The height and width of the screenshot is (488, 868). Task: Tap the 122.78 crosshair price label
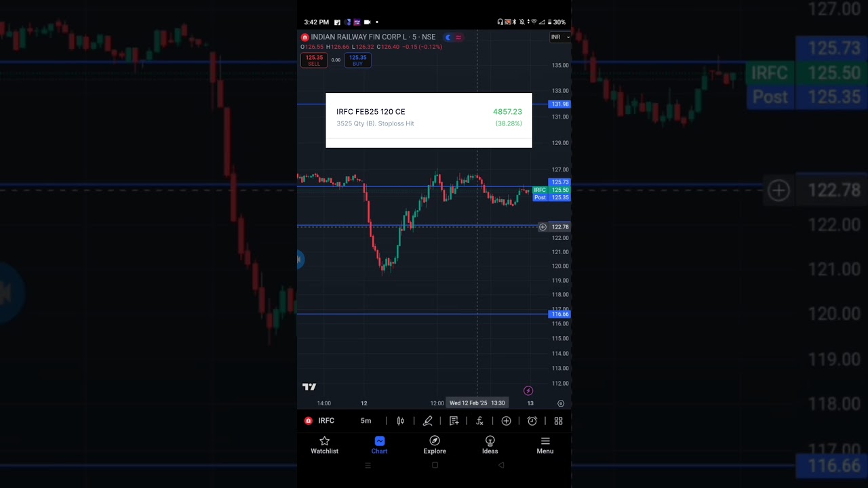tap(560, 227)
